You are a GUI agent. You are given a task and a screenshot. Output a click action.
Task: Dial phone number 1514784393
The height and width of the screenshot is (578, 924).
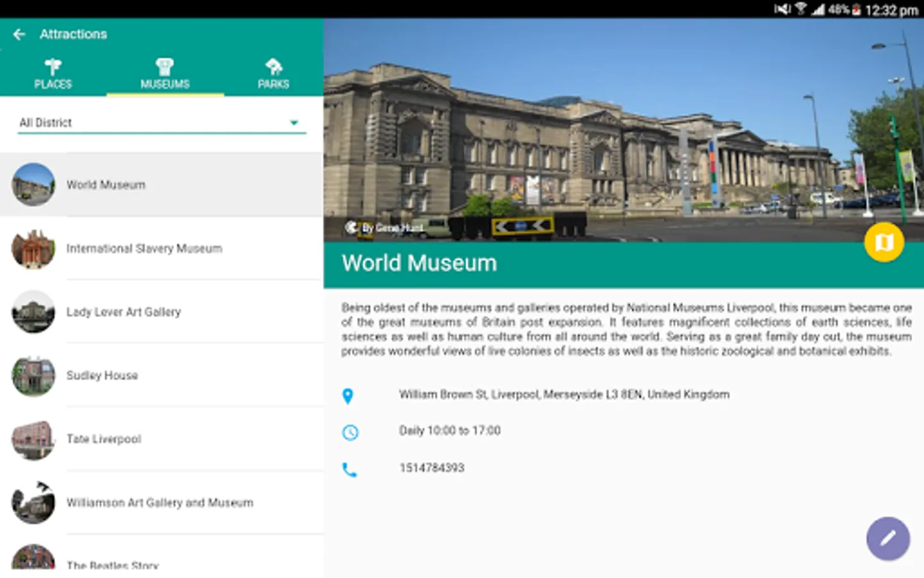click(x=432, y=468)
